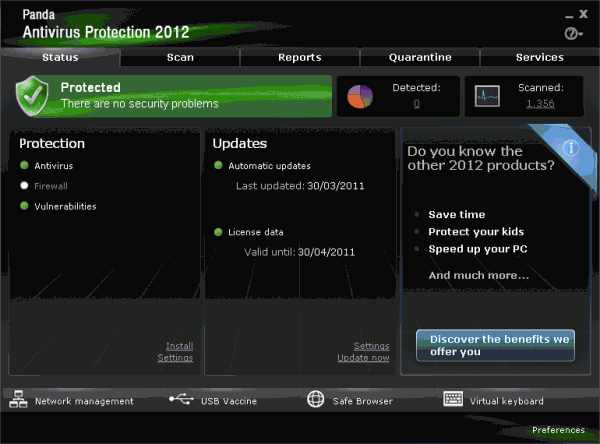Click the Protected status banner
The image size is (600, 444).
coord(174,96)
